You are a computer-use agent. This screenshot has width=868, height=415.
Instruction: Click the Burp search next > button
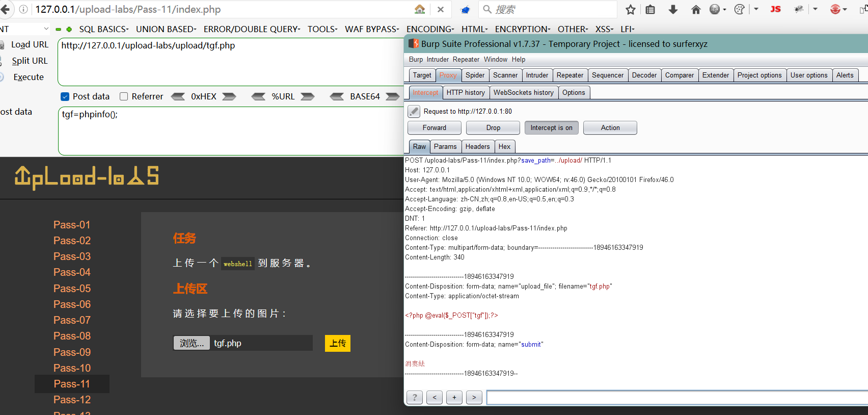coord(474,398)
